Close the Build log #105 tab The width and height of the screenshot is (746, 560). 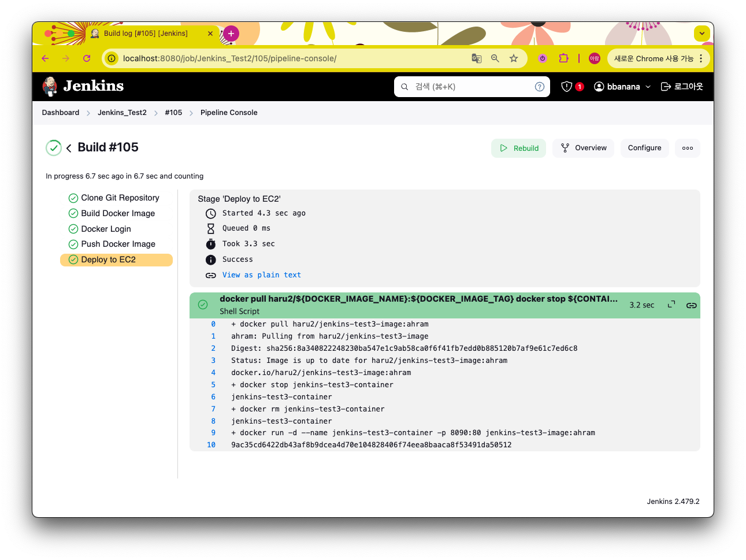(x=210, y=34)
